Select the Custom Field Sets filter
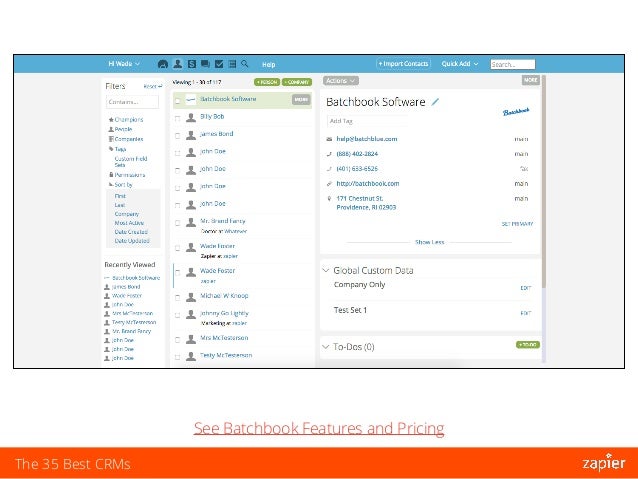This screenshot has height=479, width=638. coord(131,162)
